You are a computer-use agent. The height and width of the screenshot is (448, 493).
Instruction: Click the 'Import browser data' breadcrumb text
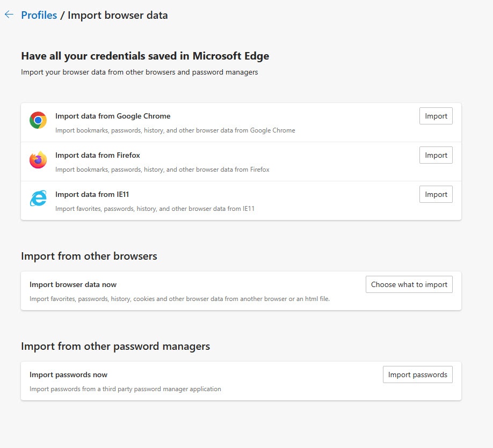[x=118, y=15]
